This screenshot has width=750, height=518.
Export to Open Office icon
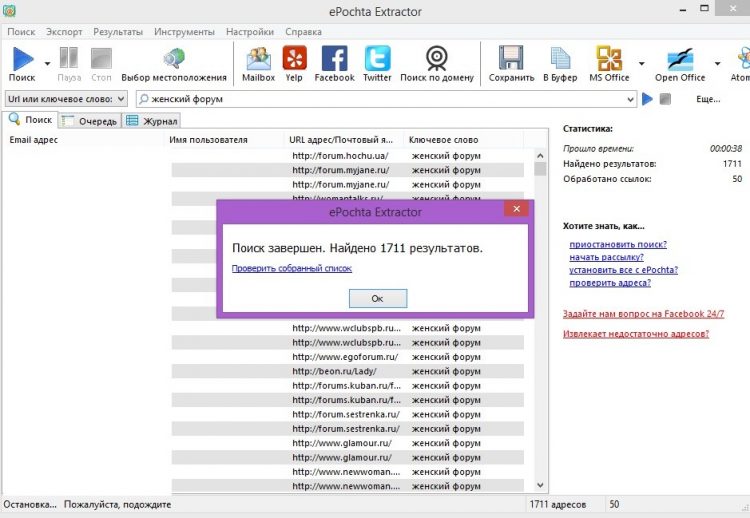coord(680,59)
